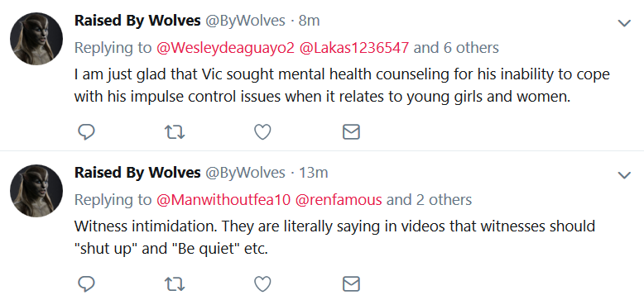The image size is (644, 300).
Task: Send the counseling tweet via direct message
Action: click(351, 132)
